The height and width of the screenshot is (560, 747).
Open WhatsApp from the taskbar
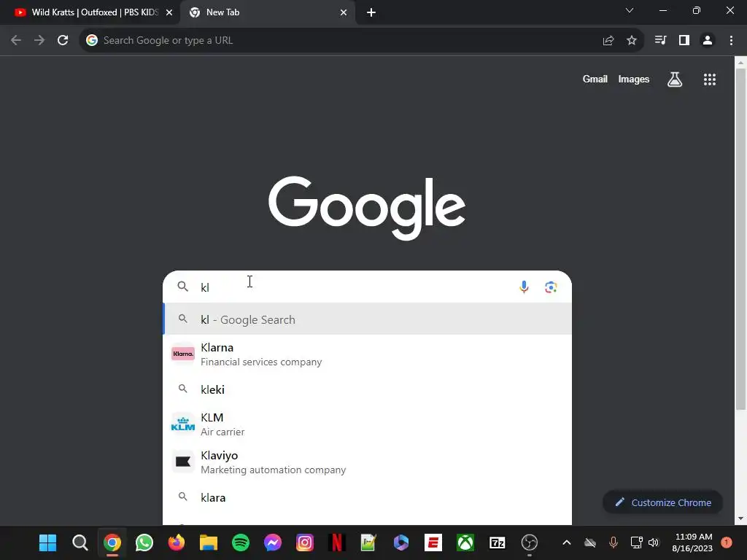coord(144,542)
